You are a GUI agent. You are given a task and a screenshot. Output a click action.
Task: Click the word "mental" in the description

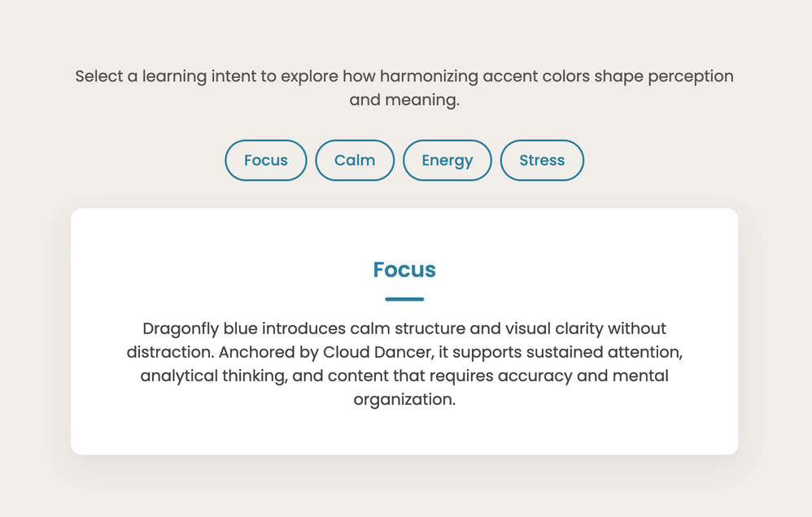[x=641, y=376]
